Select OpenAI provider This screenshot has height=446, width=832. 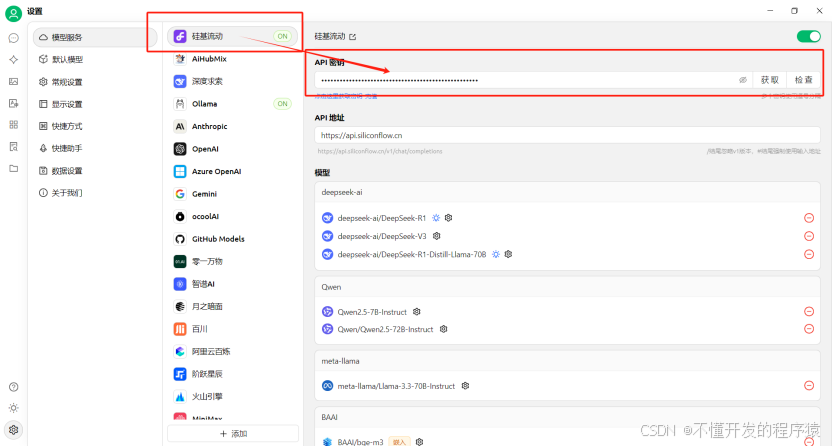point(232,149)
